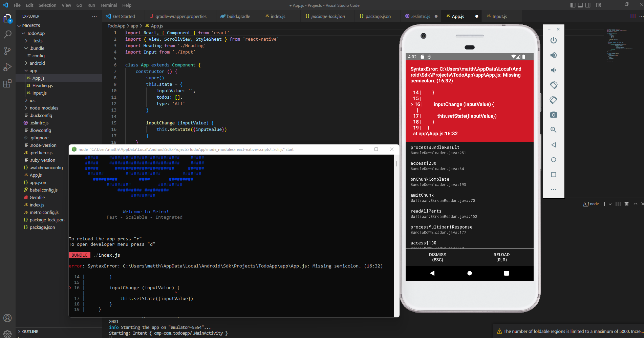Toggle primary side bar layout button
Viewport: 644px width, 338px height.
tap(573, 5)
